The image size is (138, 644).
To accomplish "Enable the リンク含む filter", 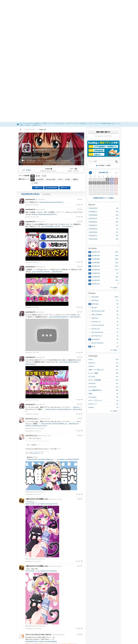I will click(35, 183).
